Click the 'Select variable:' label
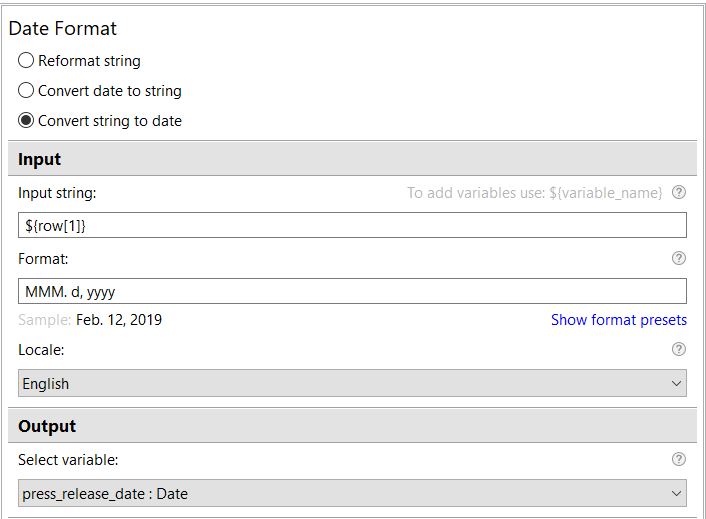706x519 pixels. pyautogui.click(x=68, y=460)
